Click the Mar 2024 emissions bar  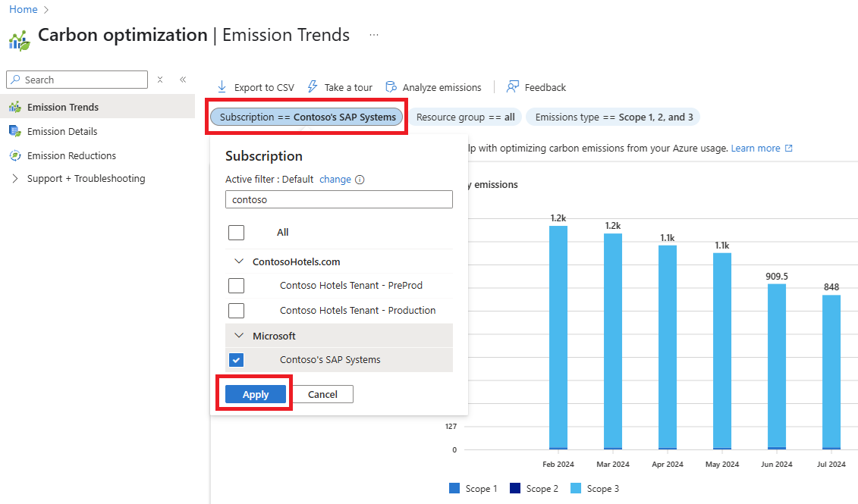(613, 341)
